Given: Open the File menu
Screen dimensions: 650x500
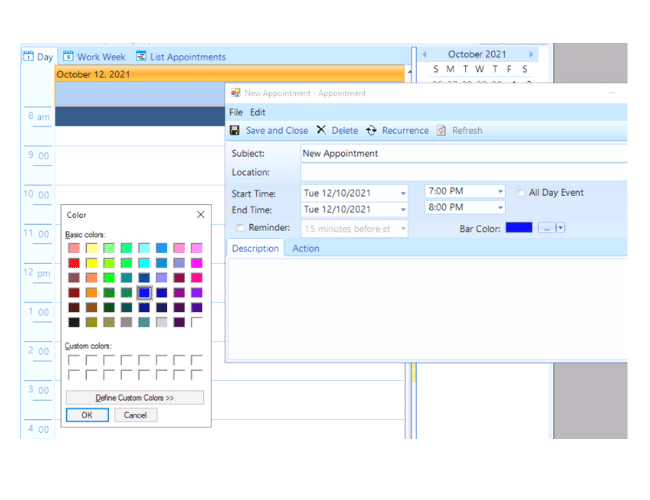Looking at the screenshot, I should [x=236, y=112].
